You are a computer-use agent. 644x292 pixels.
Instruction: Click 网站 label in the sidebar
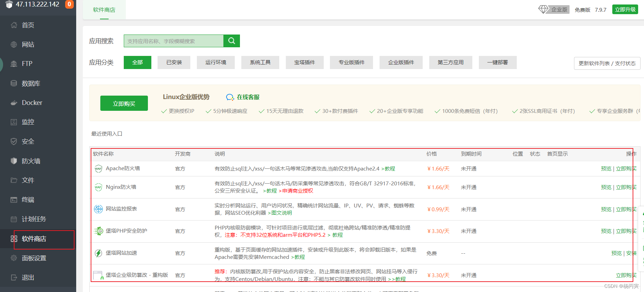pos(28,45)
